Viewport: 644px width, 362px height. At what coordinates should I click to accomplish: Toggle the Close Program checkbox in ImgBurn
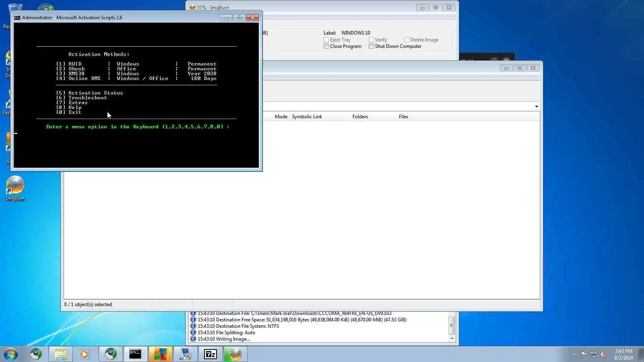326,46
